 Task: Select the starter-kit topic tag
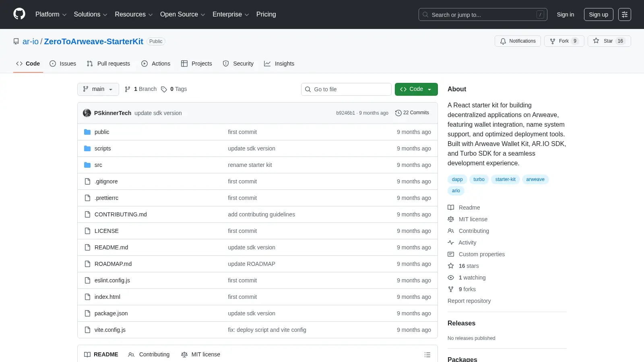click(505, 179)
